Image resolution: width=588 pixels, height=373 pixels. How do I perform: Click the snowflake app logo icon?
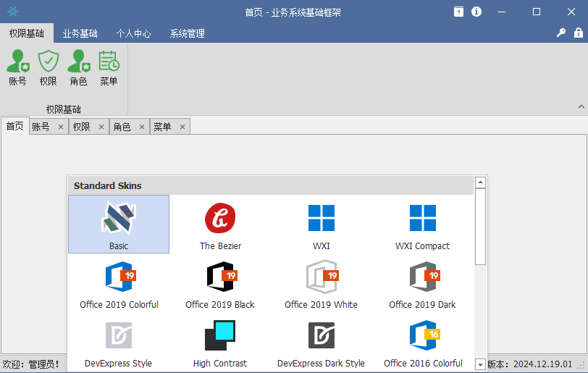(13, 12)
